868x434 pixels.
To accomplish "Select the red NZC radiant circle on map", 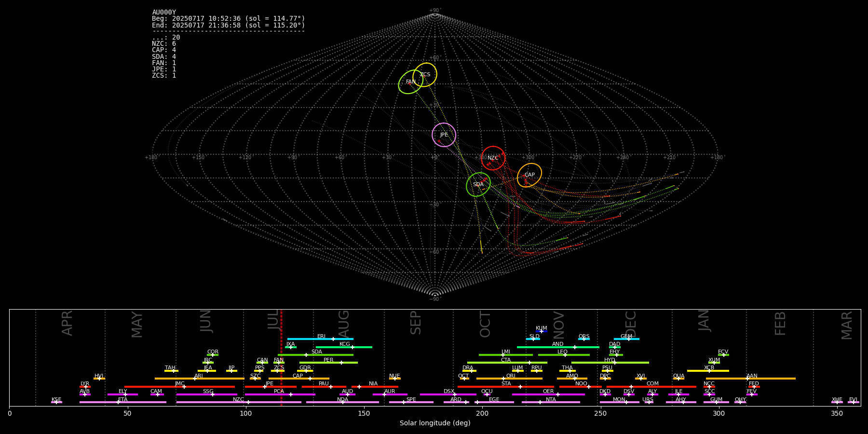I will coord(493,158).
